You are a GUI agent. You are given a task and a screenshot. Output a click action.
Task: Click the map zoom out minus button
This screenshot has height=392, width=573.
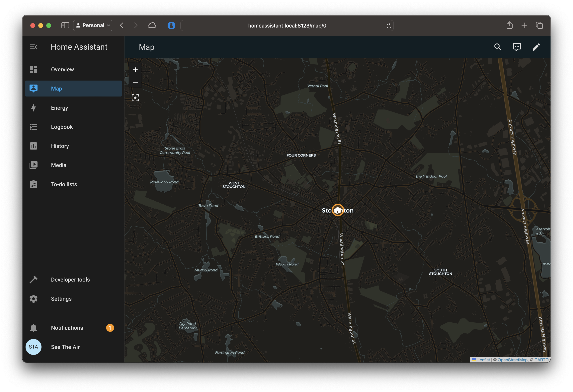point(135,82)
